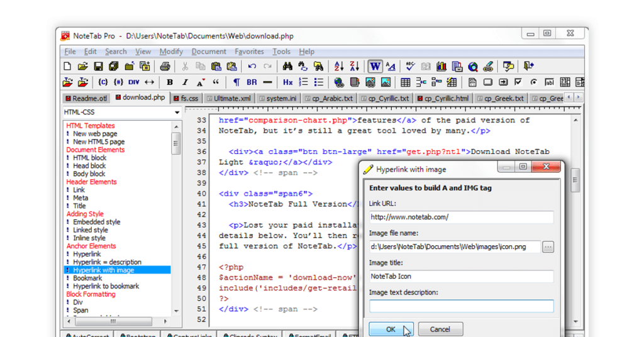This screenshot has height=337, width=644.
Task: Focus the Image text description field
Action: pyautogui.click(x=461, y=306)
